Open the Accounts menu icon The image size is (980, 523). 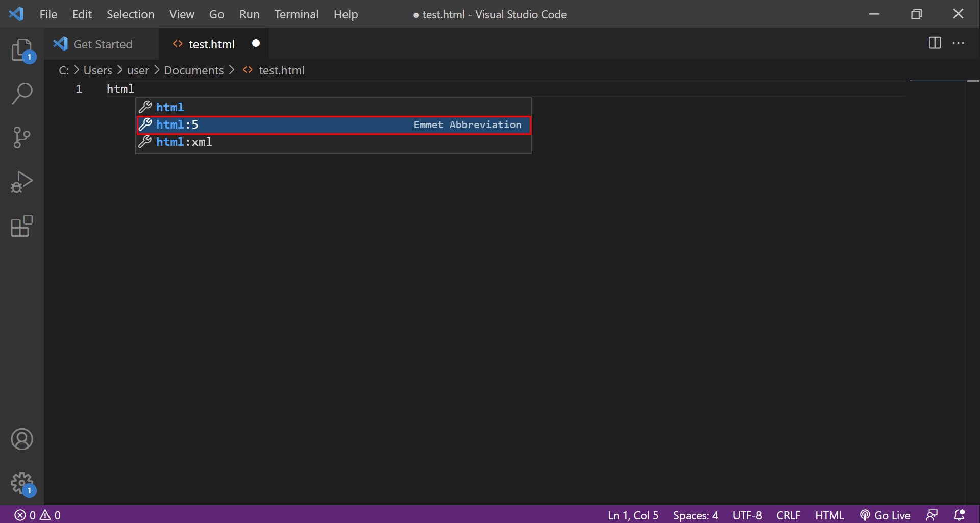coord(22,439)
